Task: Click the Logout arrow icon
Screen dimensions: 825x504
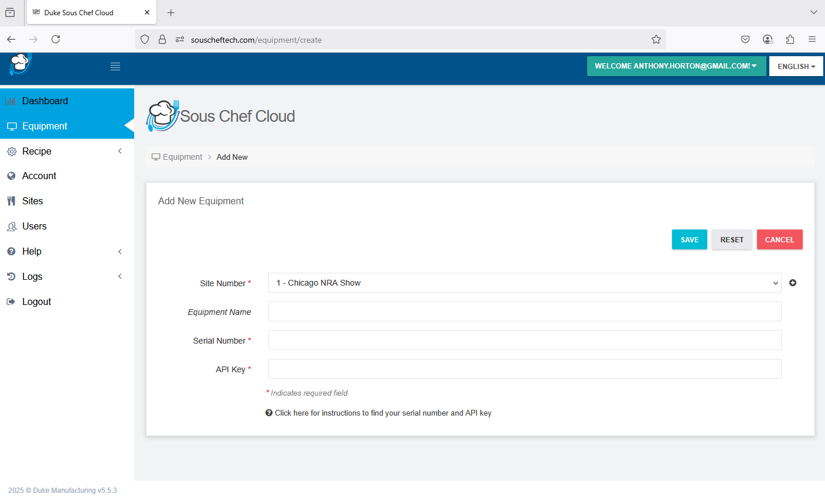Action: [11, 301]
